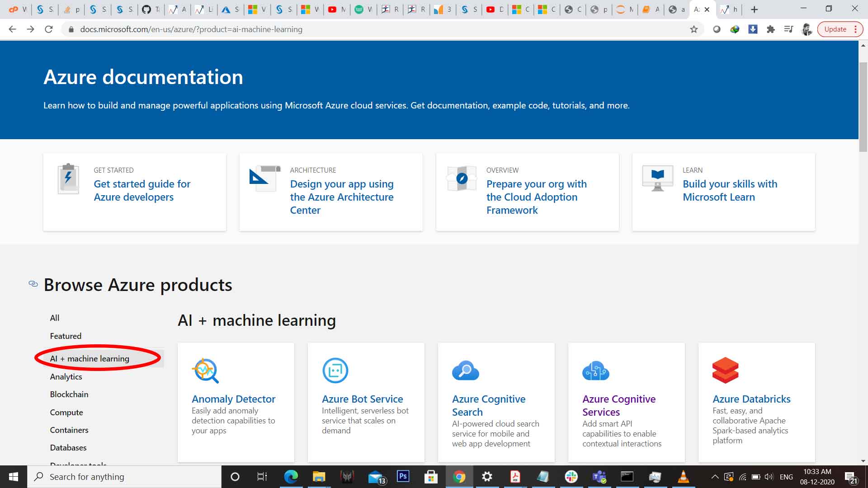Click the Anomaly Detector magnifier icon
This screenshot has height=488, width=868.
[x=205, y=371]
